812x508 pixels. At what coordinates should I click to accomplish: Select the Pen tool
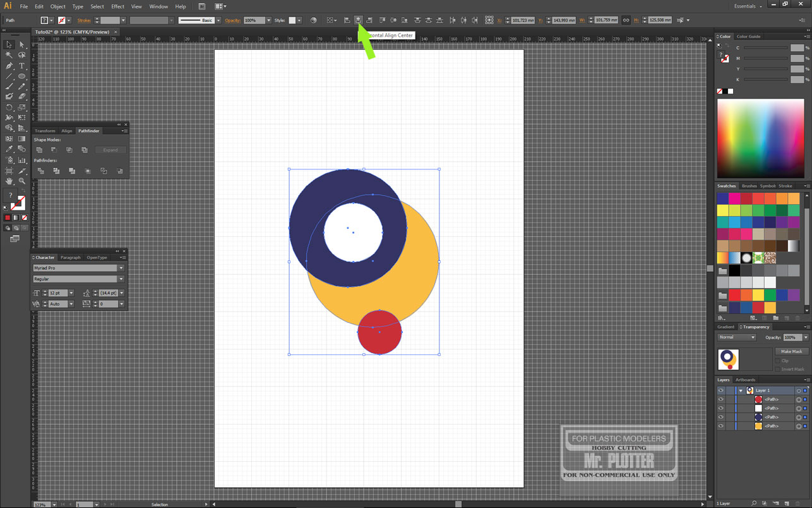click(9, 66)
